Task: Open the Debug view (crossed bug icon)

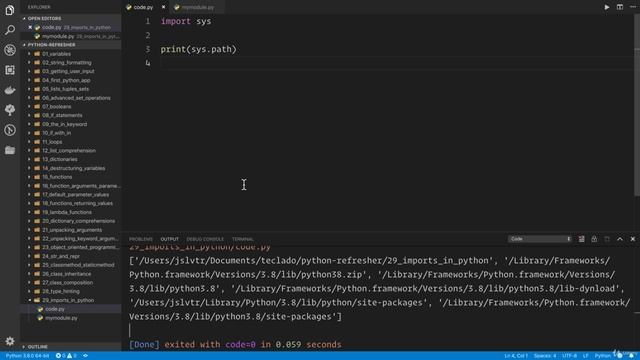Action: [x=10, y=50]
